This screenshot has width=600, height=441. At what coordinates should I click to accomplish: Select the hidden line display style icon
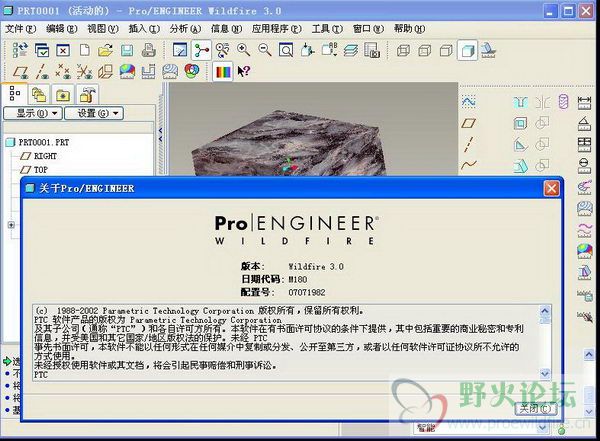424,50
